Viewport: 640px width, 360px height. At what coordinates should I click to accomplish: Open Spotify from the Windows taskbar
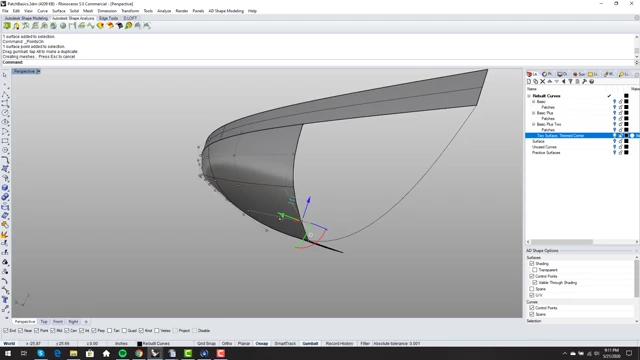[x=122, y=353]
